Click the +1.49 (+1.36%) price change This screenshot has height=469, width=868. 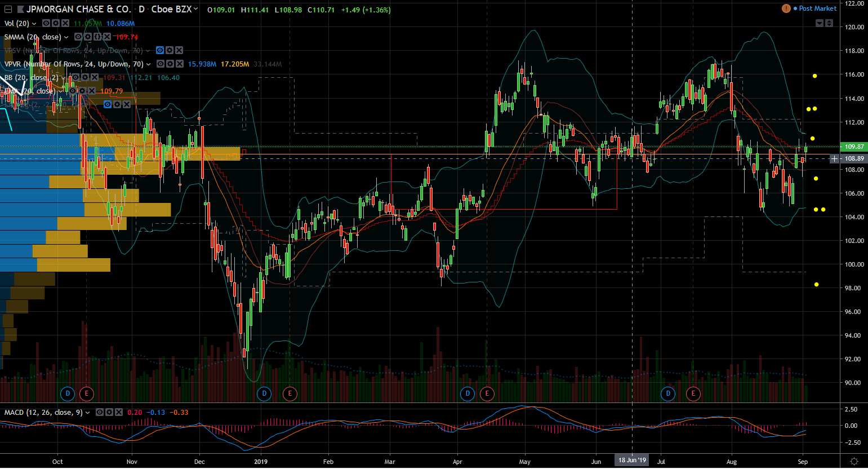366,10
